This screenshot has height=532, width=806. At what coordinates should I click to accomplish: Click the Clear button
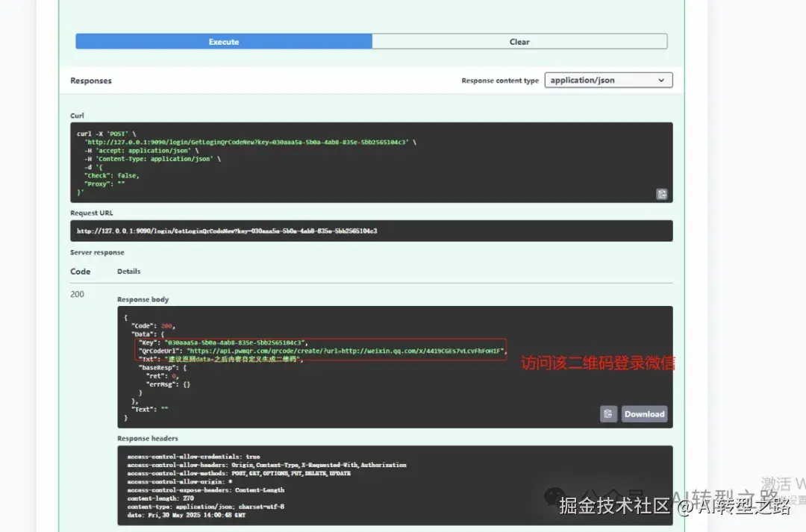pos(519,42)
